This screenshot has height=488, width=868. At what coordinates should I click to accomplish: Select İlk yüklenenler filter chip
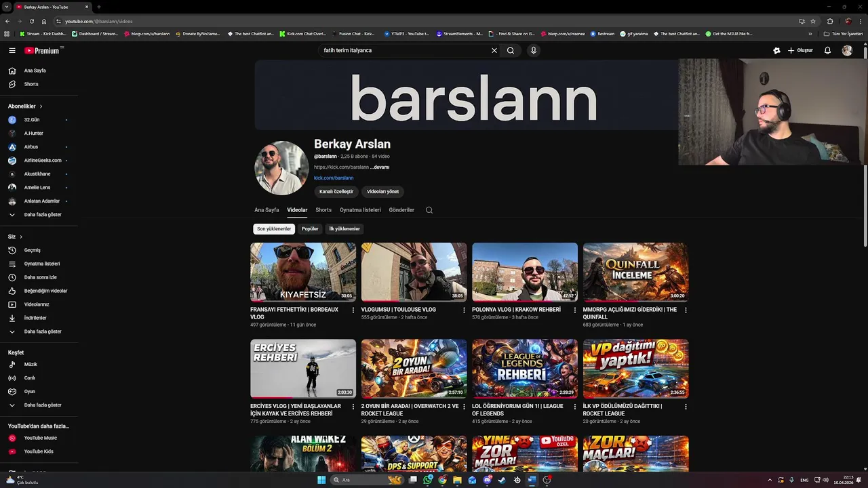click(x=344, y=229)
